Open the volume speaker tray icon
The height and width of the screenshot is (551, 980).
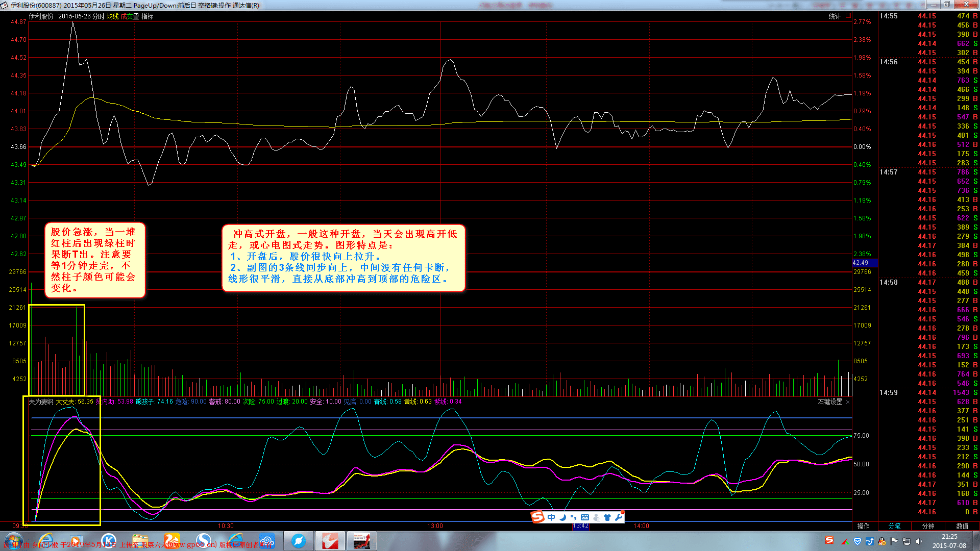(918, 541)
